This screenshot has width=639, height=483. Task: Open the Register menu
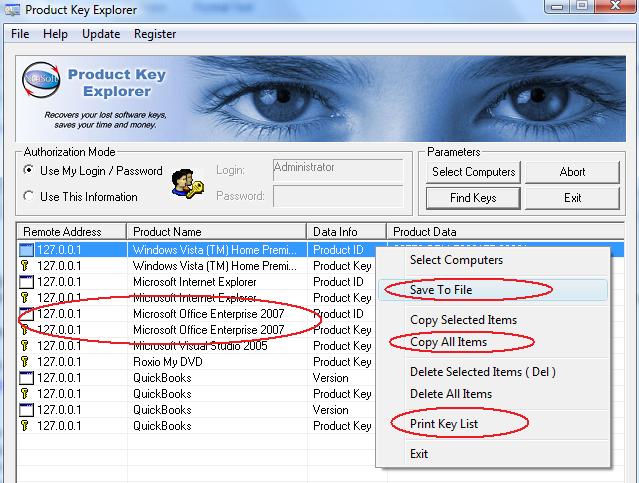tap(155, 34)
